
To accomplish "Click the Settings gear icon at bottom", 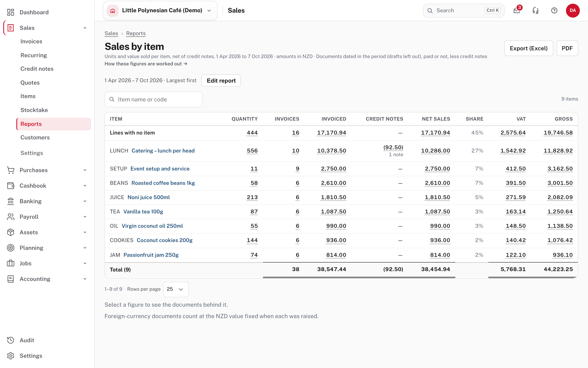I will click(x=10, y=356).
